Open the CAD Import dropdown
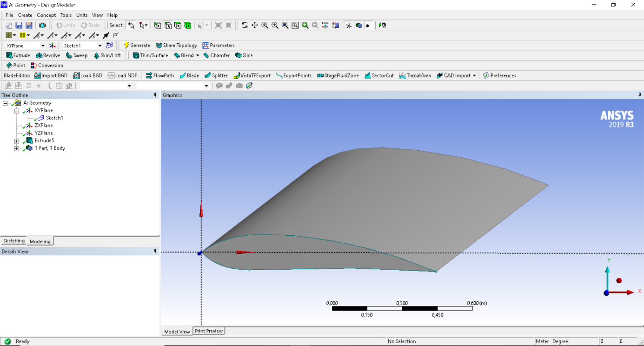 (x=474, y=75)
